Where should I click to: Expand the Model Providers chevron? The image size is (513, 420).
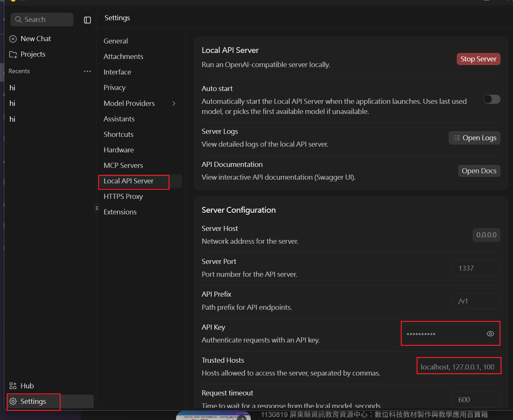[x=174, y=103]
